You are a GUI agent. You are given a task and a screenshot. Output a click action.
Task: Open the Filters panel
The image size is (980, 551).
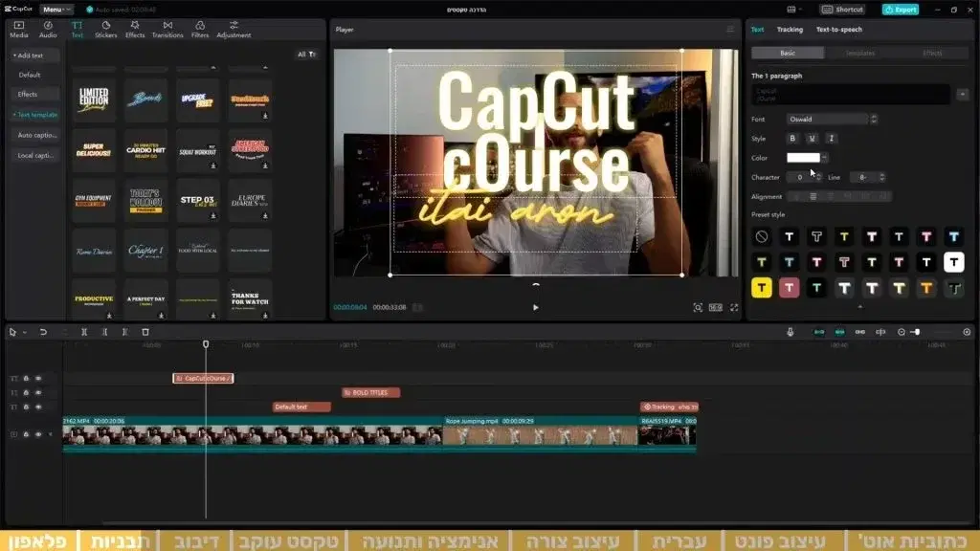pos(200,30)
